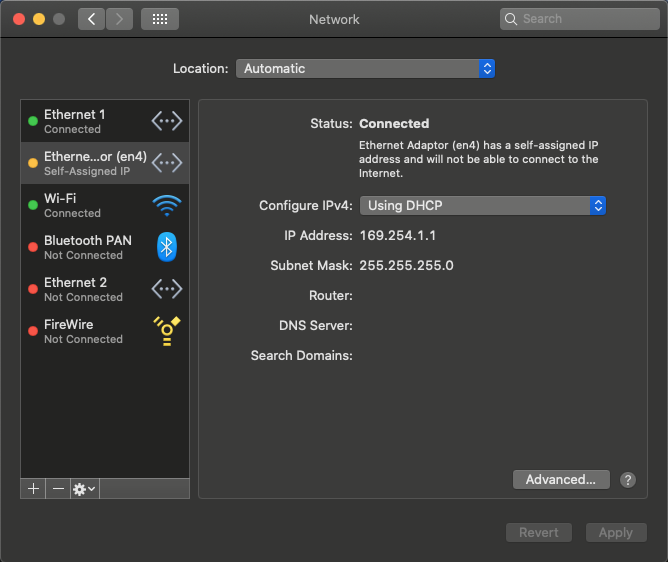The height and width of the screenshot is (562, 668).
Task: Go forward with the right chevron button
Action: (119, 19)
